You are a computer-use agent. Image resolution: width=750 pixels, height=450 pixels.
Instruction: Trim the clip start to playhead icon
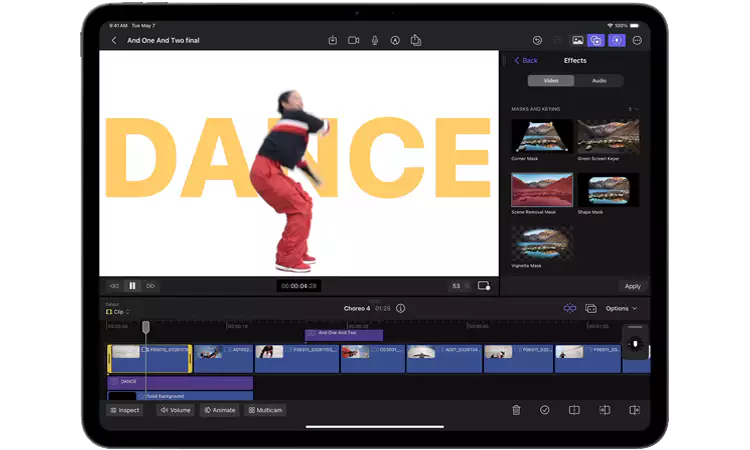tap(604, 410)
